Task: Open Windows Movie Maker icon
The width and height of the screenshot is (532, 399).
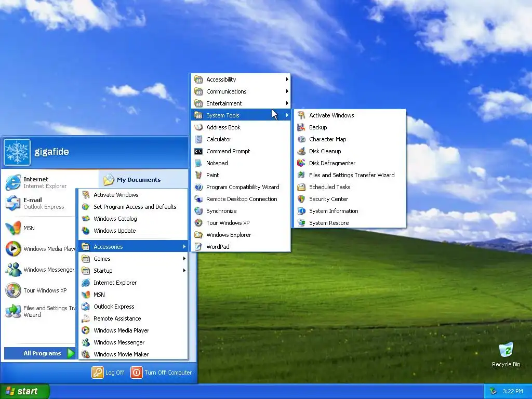Action: [x=86, y=354]
